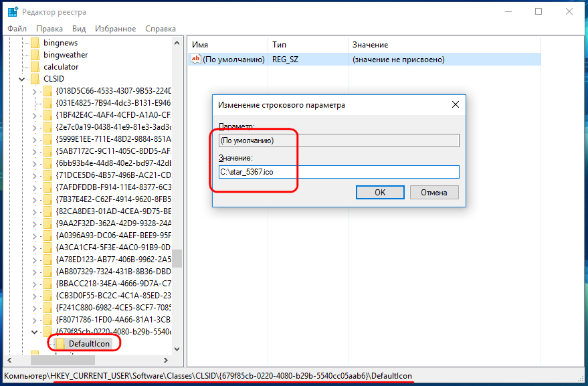
Task: Select the (По умолчанию) value name
Action: 233,60
